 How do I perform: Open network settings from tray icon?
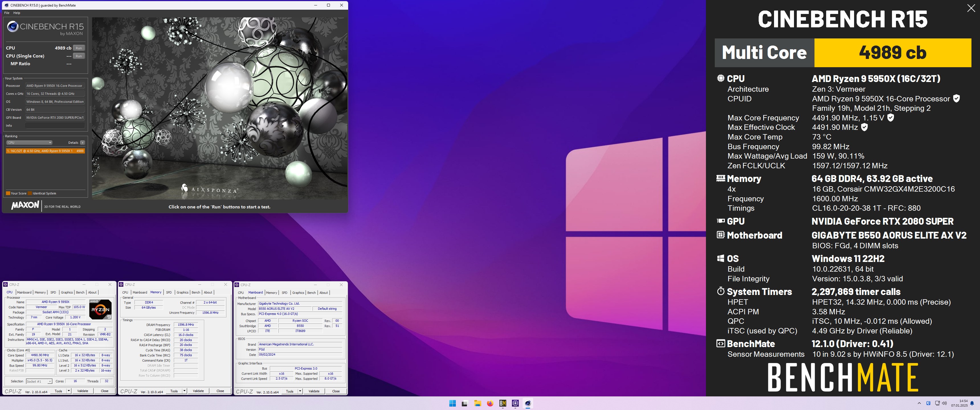tap(937, 403)
